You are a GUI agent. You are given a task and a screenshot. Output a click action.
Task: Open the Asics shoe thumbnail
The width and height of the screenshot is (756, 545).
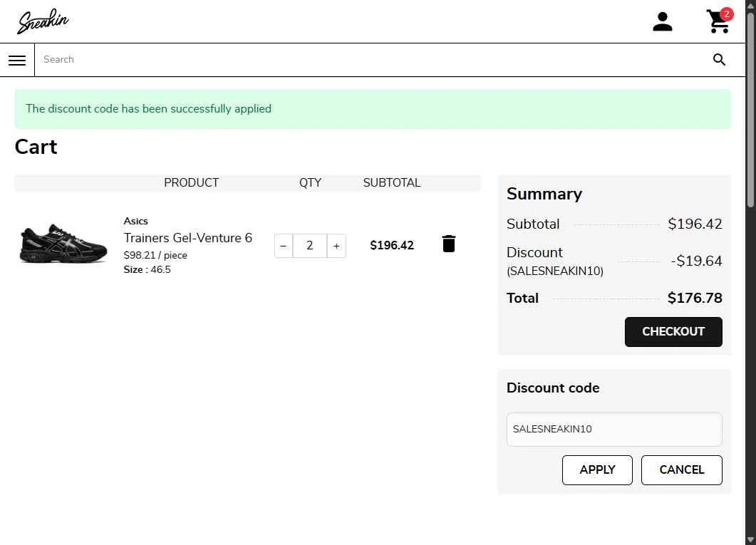coord(63,244)
